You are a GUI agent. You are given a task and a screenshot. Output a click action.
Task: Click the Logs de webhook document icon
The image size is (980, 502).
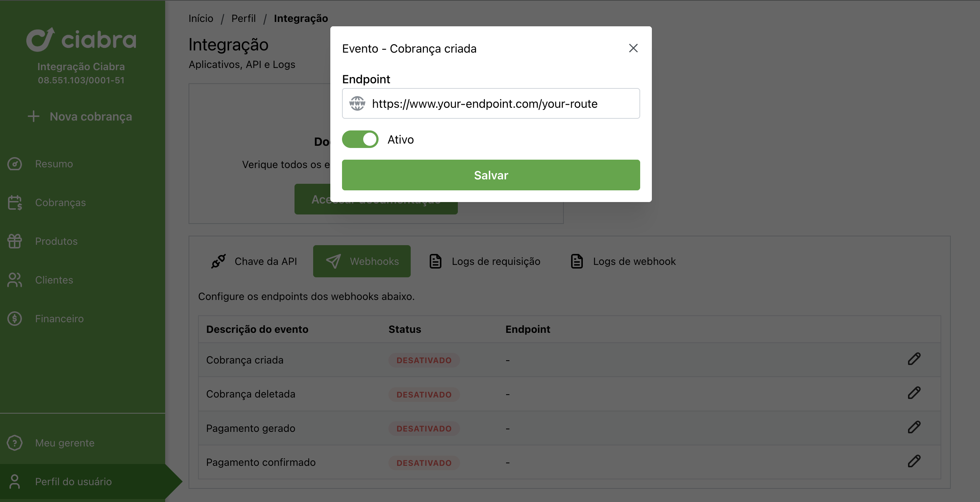click(x=577, y=261)
